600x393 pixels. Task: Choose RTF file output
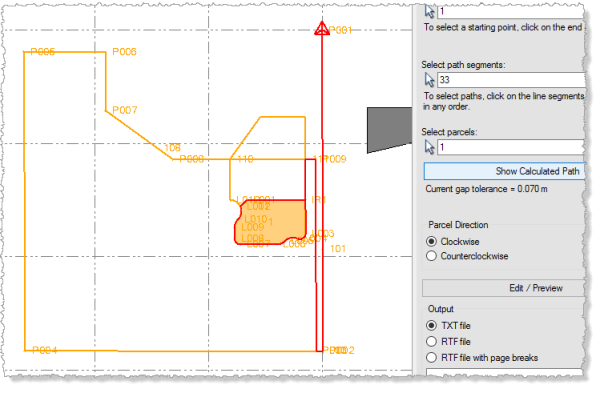(431, 341)
